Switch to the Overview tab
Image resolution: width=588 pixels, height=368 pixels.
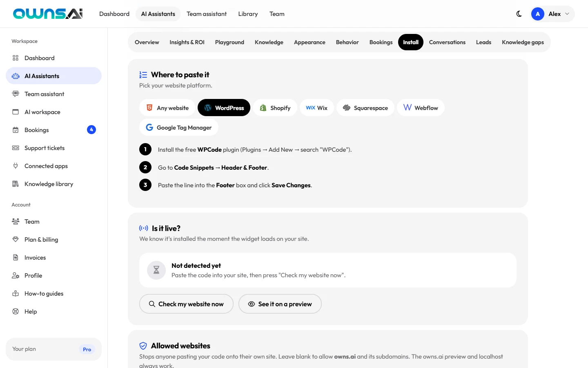(147, 42)
